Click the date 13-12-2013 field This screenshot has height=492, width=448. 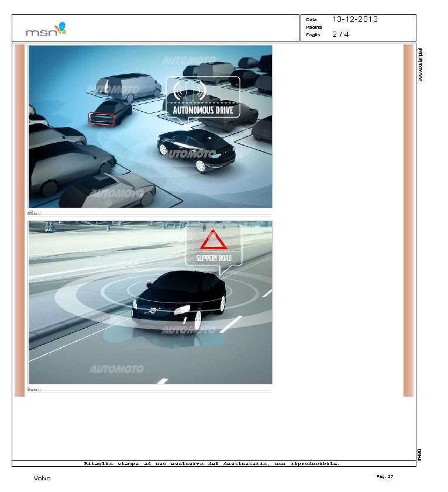click(x=354, y=19)
